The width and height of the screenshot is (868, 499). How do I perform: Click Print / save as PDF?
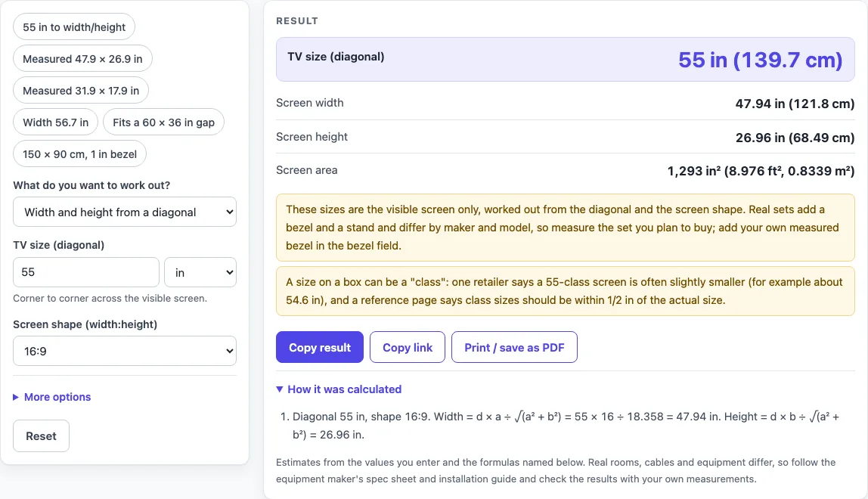click(x=514, y=347)
